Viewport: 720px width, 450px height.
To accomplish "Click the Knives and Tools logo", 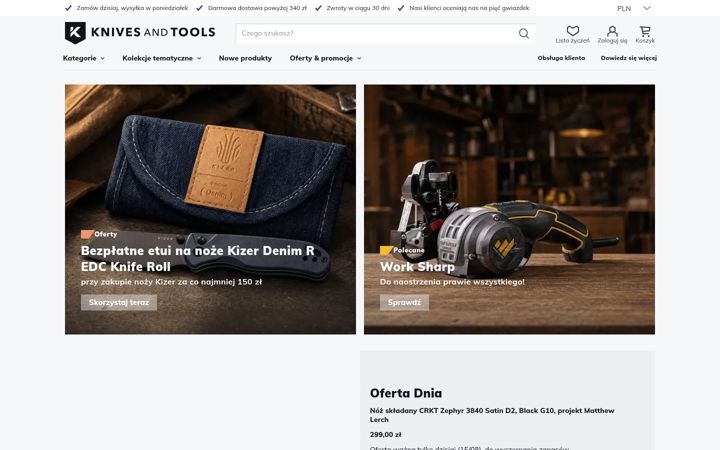I will click(x=140, y=33).
